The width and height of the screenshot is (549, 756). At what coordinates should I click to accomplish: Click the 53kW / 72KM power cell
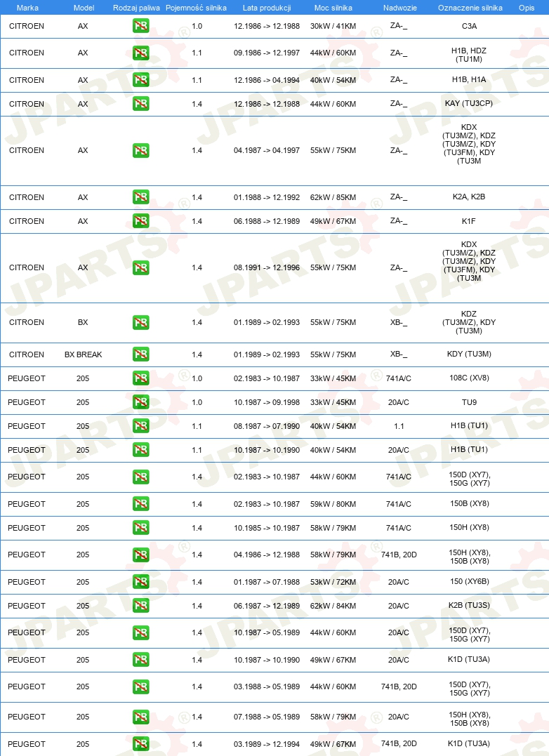pyautogui.click(x=333, y=582)
